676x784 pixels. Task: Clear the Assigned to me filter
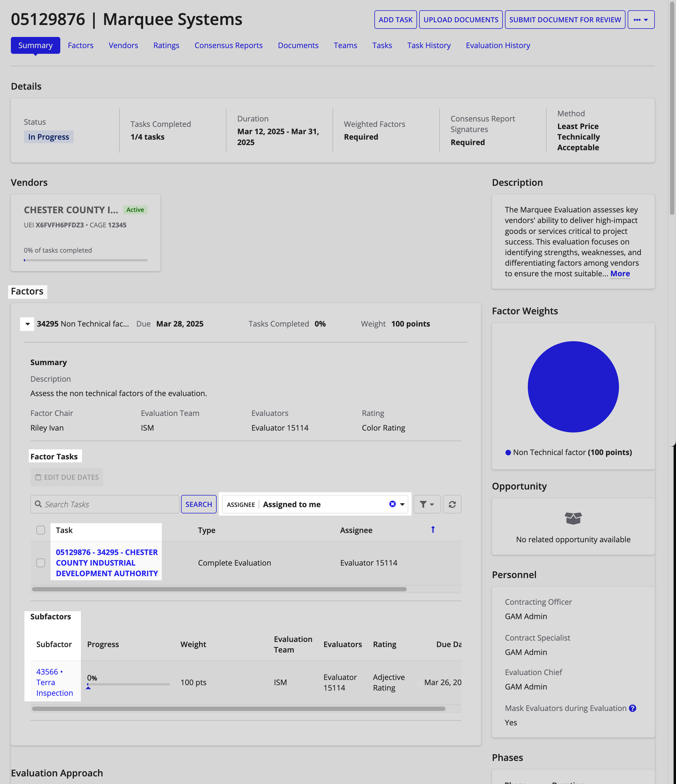point(393,504)
